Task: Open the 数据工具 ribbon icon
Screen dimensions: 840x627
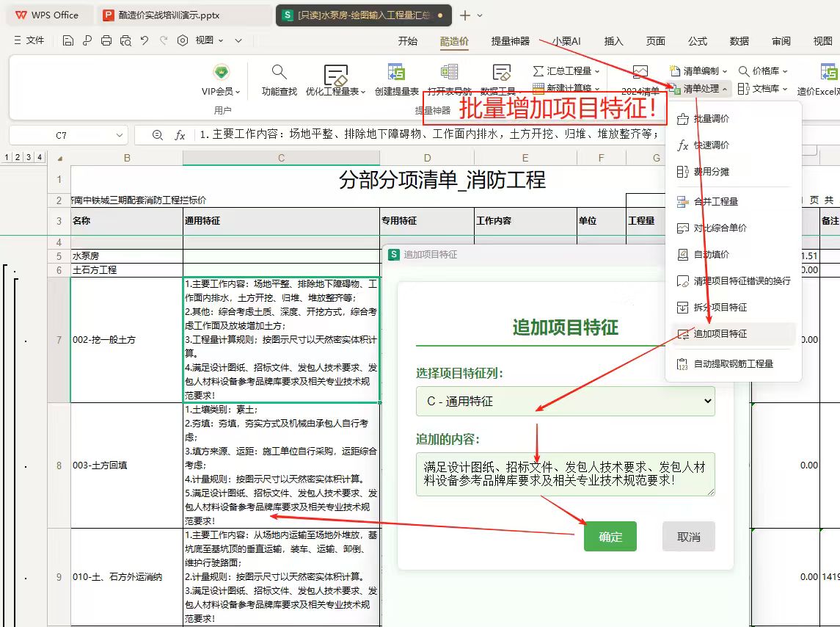Action: 501,73
